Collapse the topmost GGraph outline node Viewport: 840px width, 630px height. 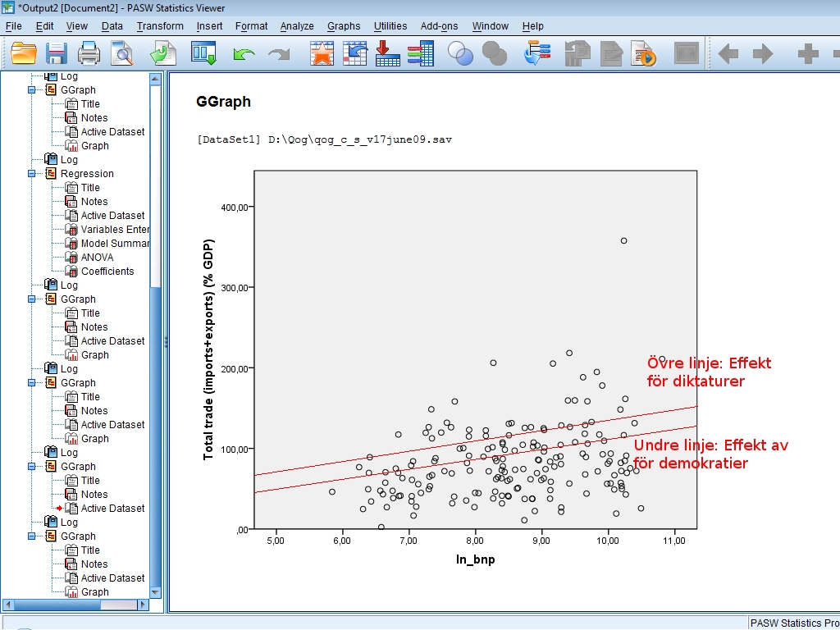32,90
